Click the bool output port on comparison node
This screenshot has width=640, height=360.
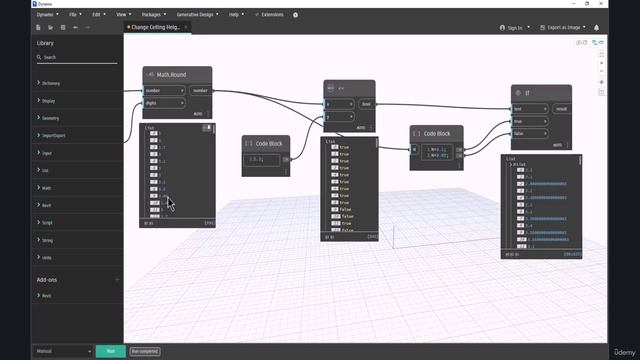367,104
